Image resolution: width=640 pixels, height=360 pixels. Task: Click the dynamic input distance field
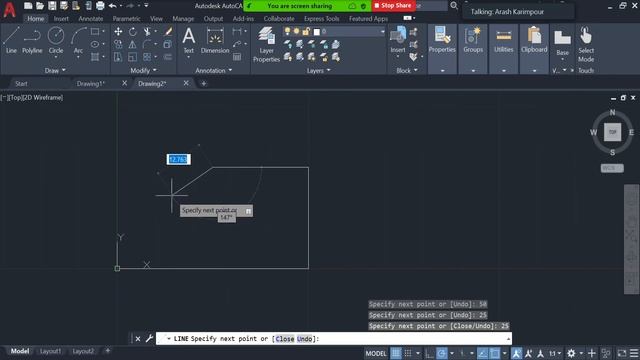click(178, 159)
